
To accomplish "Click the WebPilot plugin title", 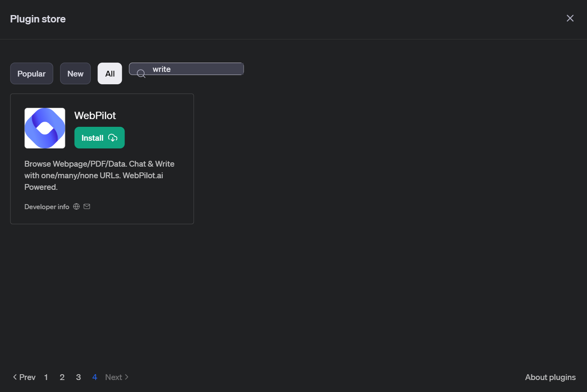I will [x=95, y=116].
